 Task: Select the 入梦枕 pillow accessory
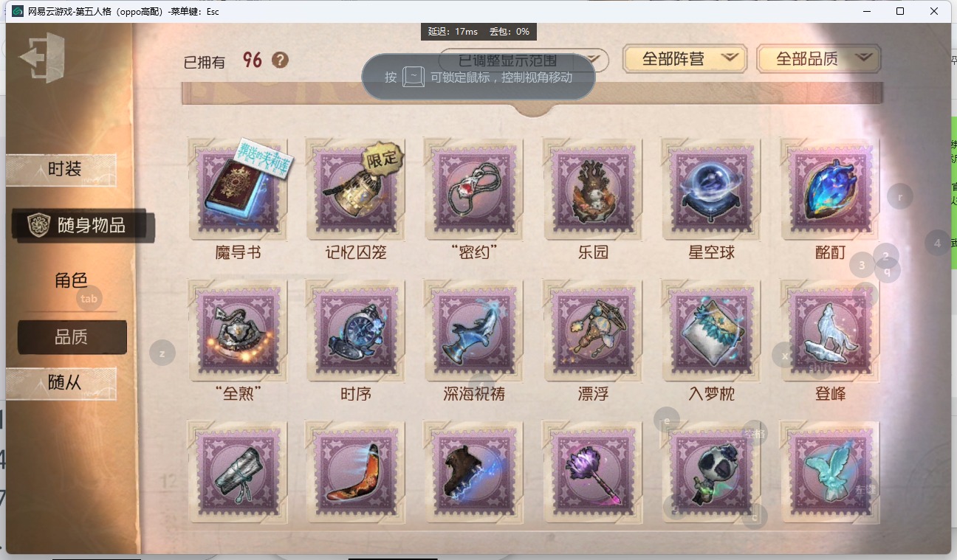tap(711, 331)
